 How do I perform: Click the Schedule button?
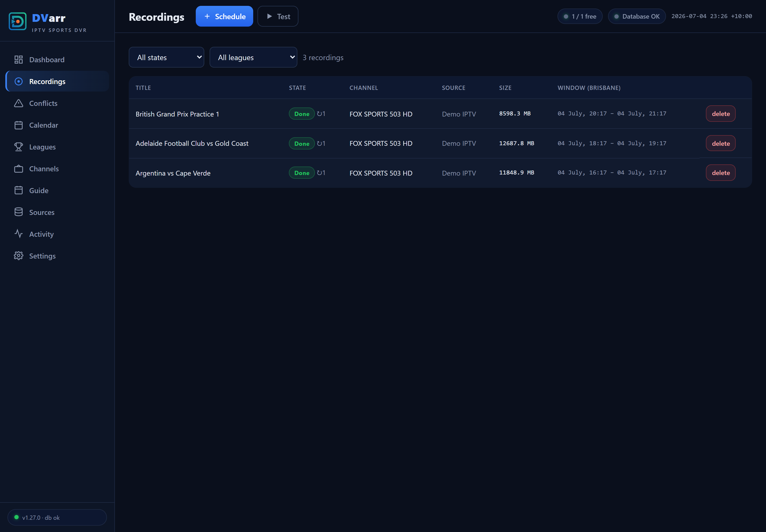tap(224, 16)
